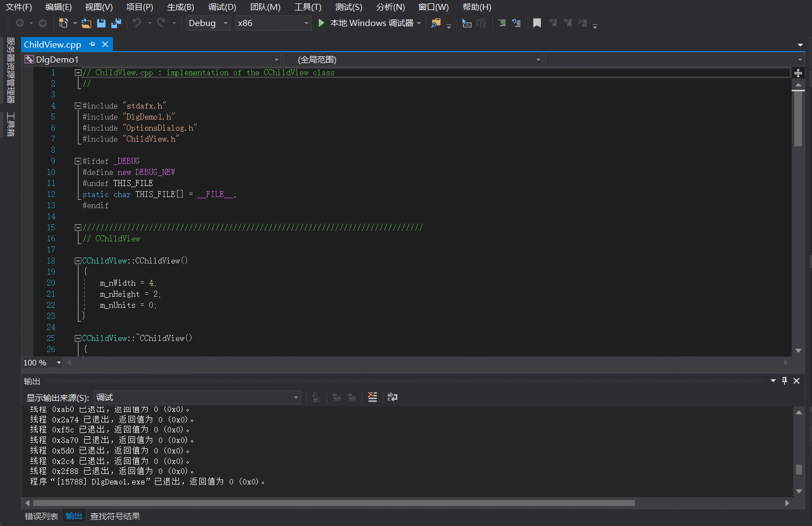
Task: Toggle the bookmark icon in toolbar
Action: pyautogui.click(x=537, y=23)
